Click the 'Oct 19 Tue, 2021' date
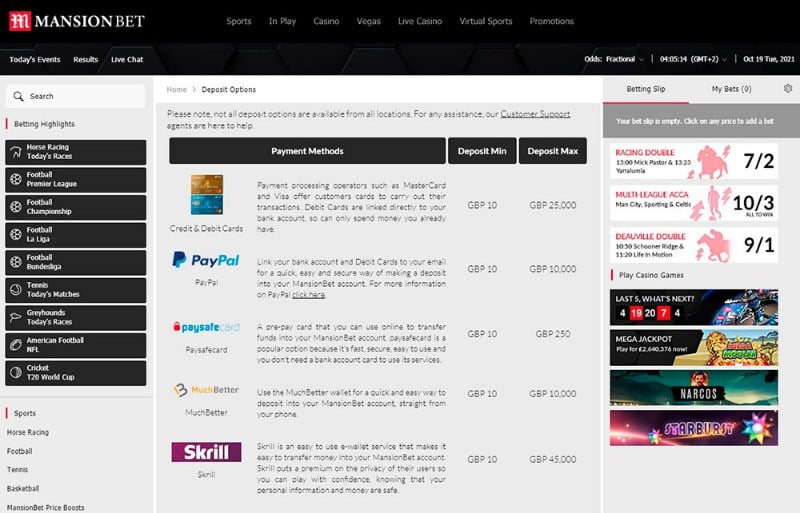Viewport: 800px width, 513px height. click(768, 59)
